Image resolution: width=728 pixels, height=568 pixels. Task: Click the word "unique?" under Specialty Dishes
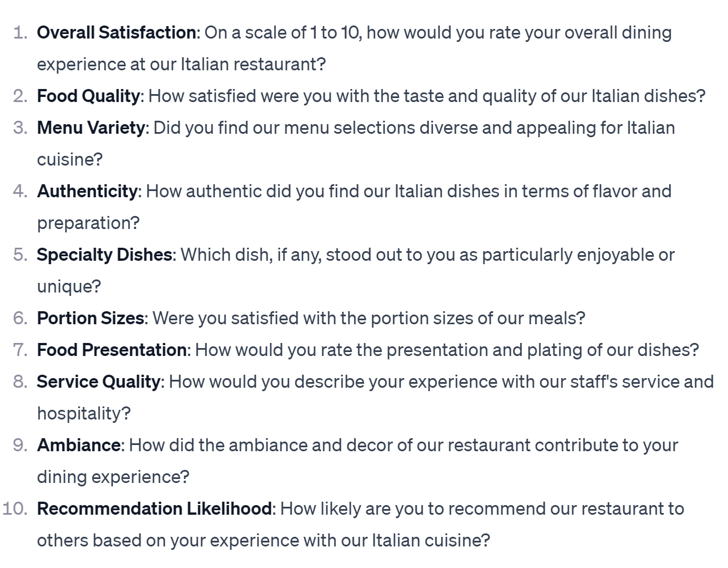69,287
